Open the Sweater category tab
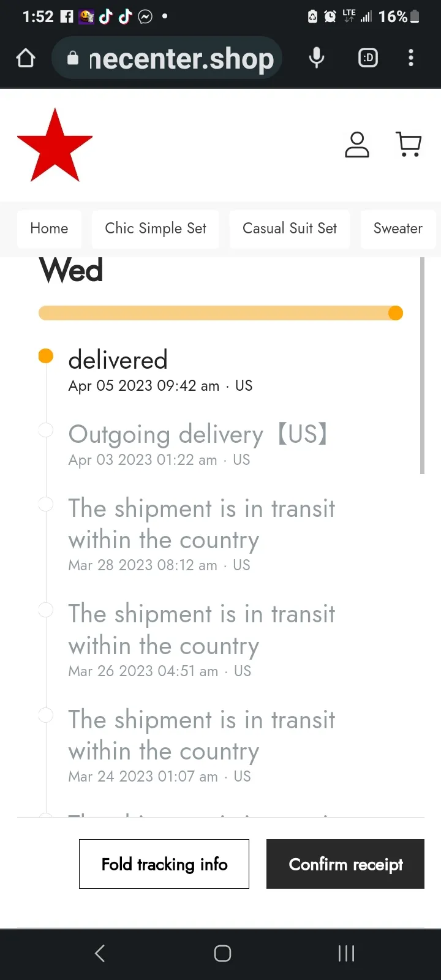441x980 pixels. point(398,228)
